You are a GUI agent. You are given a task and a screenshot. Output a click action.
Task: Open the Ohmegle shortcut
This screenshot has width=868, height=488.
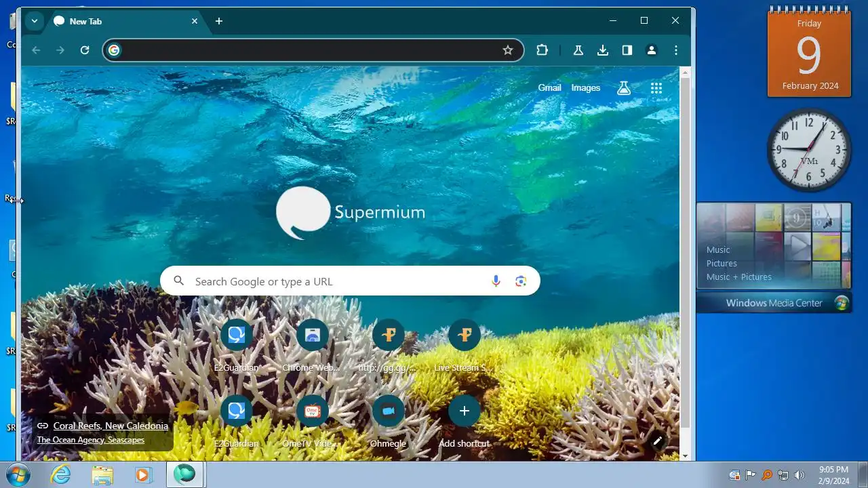point(389,422)
